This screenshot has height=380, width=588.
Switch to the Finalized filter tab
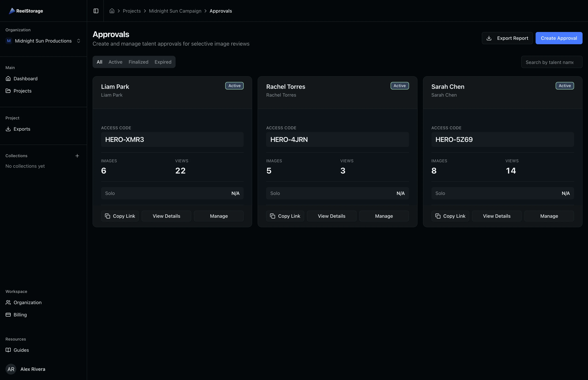138,62
